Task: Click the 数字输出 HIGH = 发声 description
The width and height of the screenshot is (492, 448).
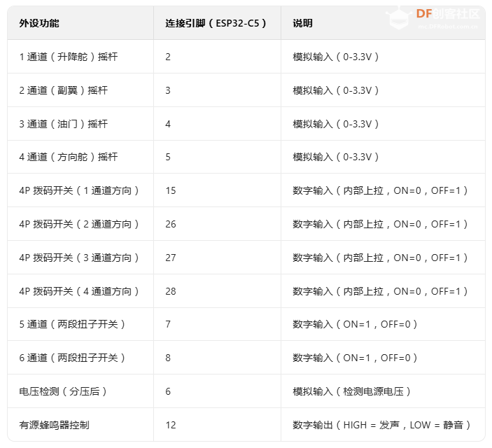Action: click(x=382, y=425)
